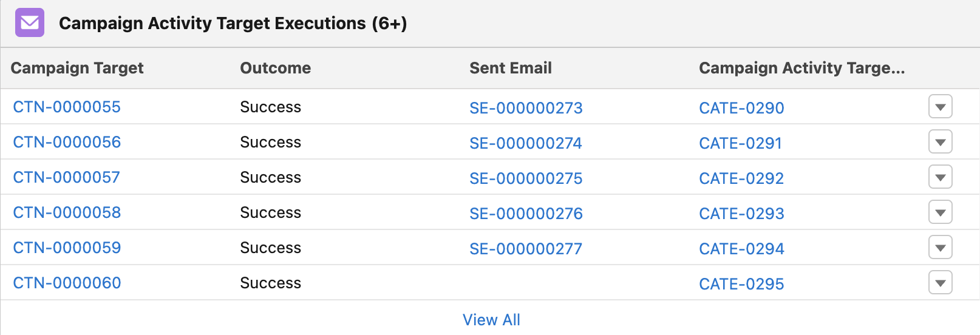
Task: Open sent email SE-000000273
Action: click(x=526, y=108)
